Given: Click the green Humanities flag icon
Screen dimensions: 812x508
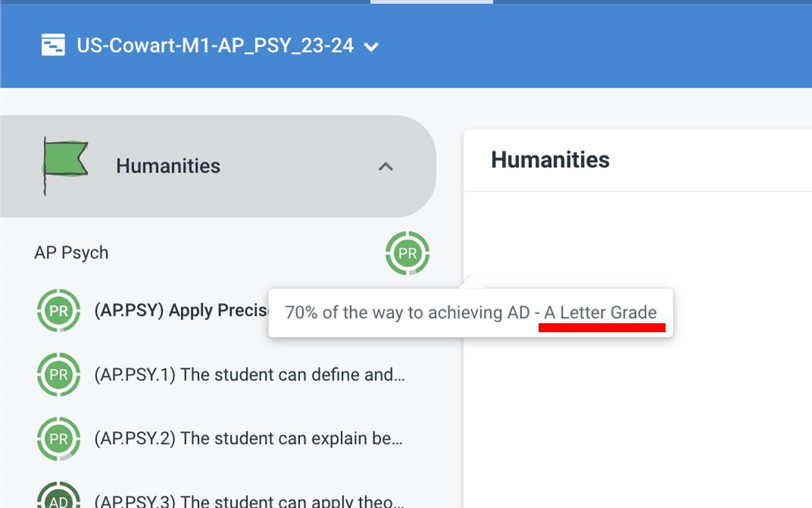Looking at the screenshot, I should [65, 165].
